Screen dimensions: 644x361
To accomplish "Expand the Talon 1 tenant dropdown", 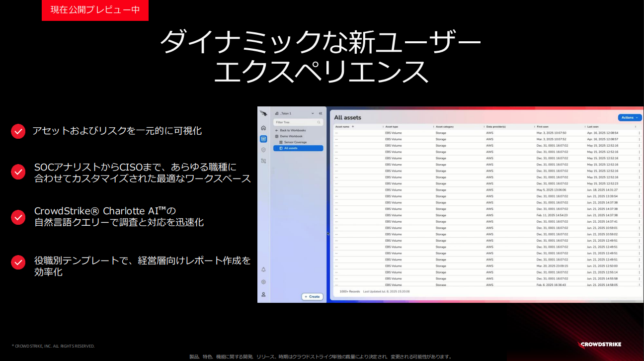I will point(313,113).
